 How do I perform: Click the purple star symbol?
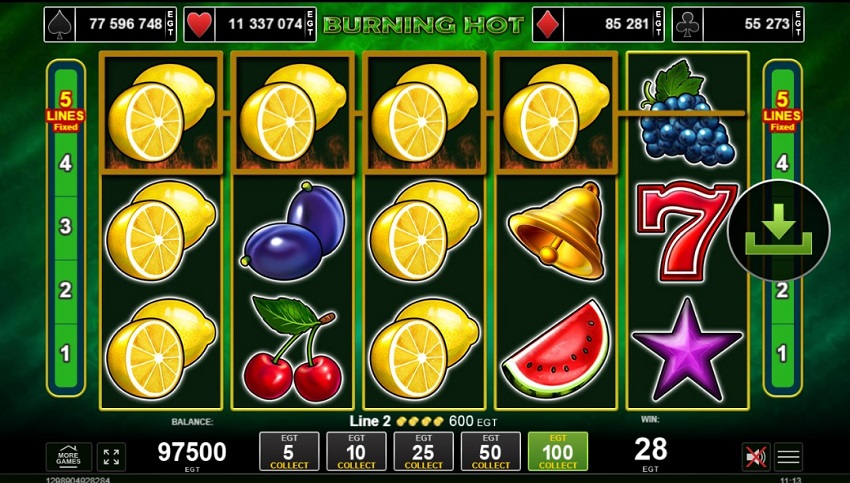coord(687,349)
